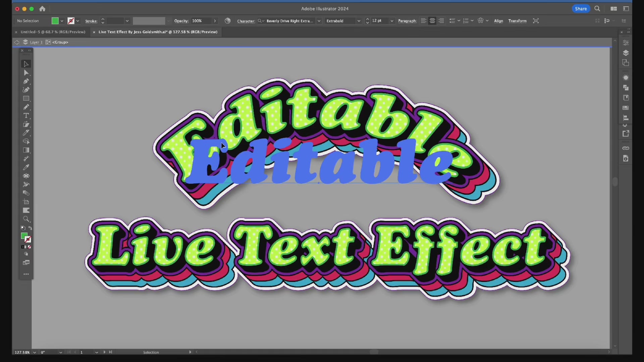Click the Recolor Artwork wheel icon
The image size is (644, 362).
(x=228, y=21)
